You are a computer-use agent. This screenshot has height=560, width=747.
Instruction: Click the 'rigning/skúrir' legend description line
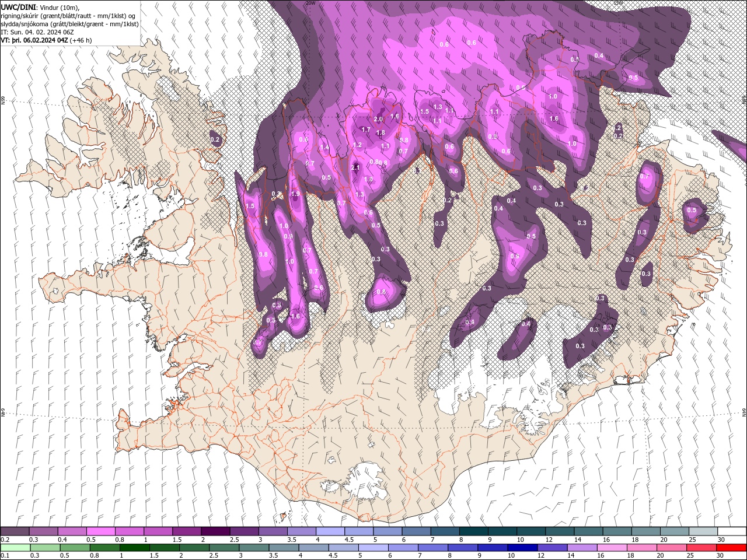pyautogui.click(x=69, y=16)
